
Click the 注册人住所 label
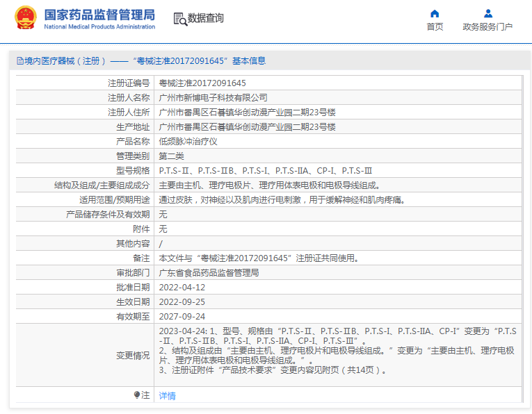coord(129,112)
